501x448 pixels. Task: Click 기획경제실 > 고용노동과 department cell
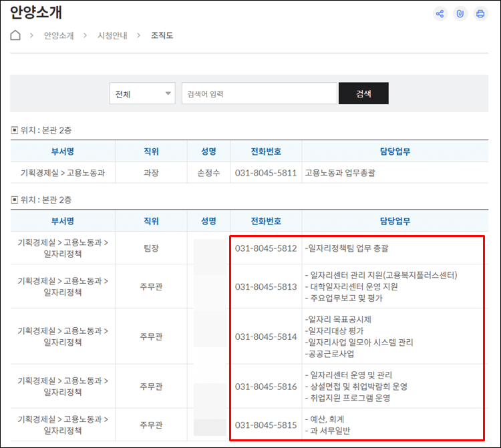pos(63,173)
